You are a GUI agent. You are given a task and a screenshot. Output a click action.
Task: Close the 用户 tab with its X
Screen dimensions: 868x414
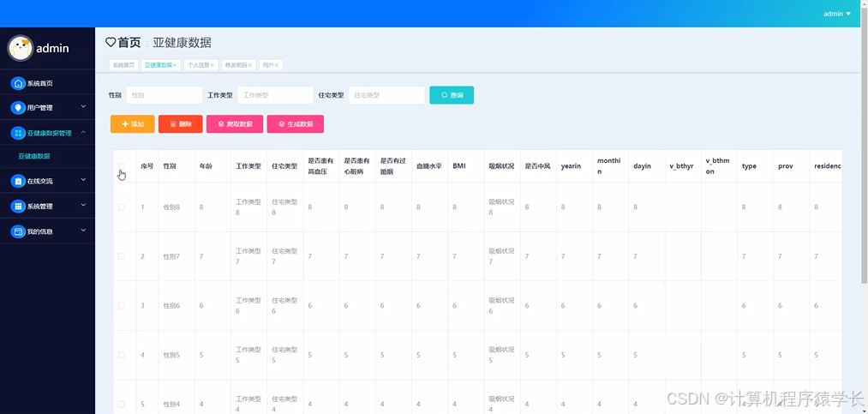tap(277, 65)
